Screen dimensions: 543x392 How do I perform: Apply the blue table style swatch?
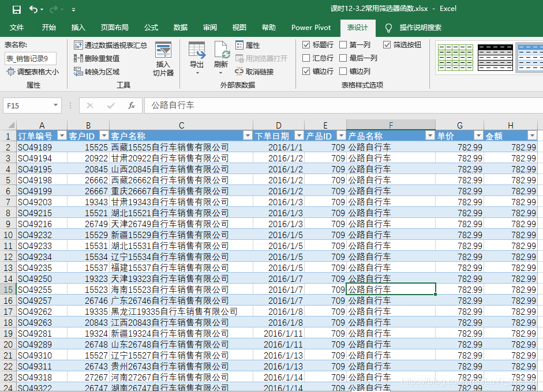[530, 58]
